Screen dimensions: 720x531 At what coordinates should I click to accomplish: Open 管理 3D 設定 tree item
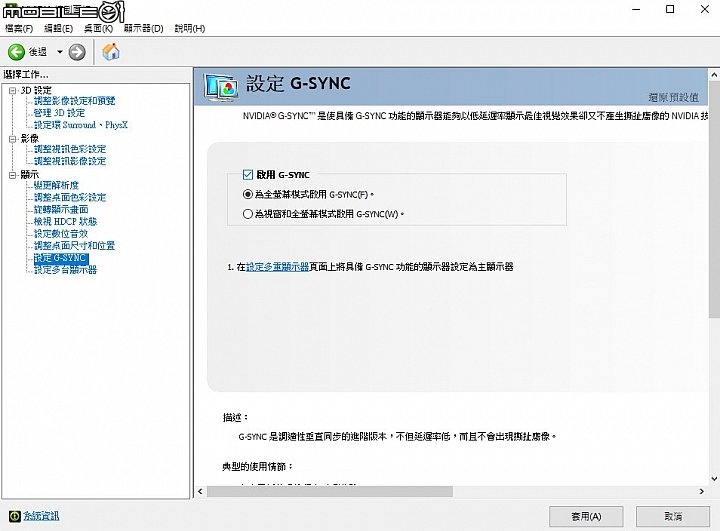(x=59, y=113)
